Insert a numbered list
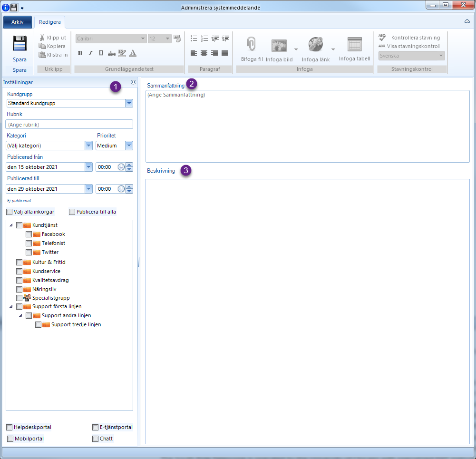The image size is (476, 459). tap(204, 38)
